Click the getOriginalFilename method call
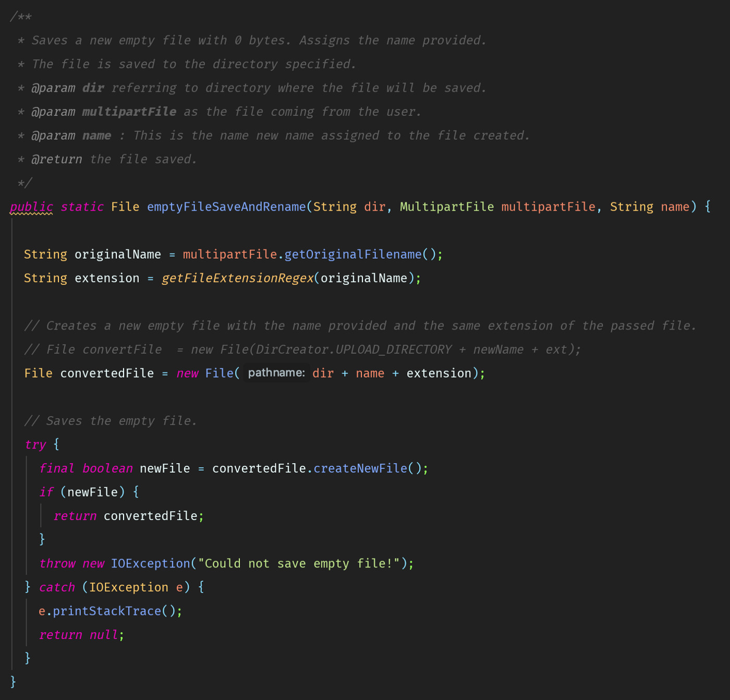The height and width of the screenshot is (700, 730). coord(352,255)
